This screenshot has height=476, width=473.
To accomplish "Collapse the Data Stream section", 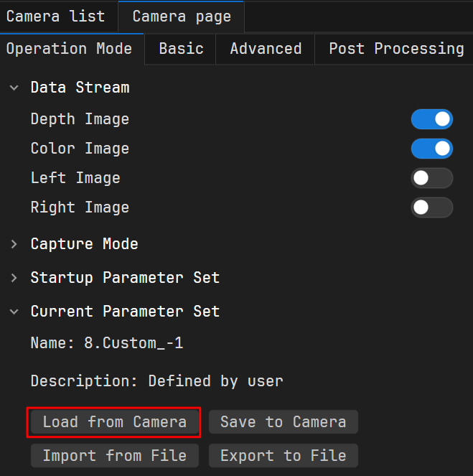I will 14,88.
